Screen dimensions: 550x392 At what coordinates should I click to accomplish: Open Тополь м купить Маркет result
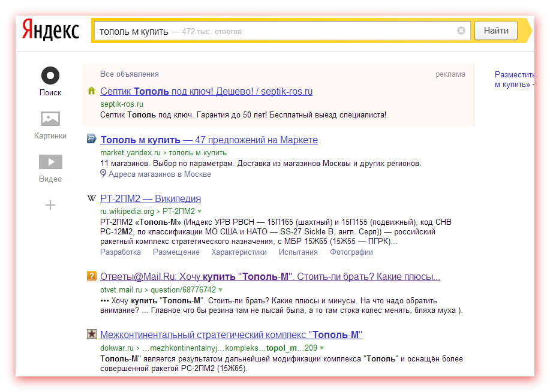click(x=209, y=140)
